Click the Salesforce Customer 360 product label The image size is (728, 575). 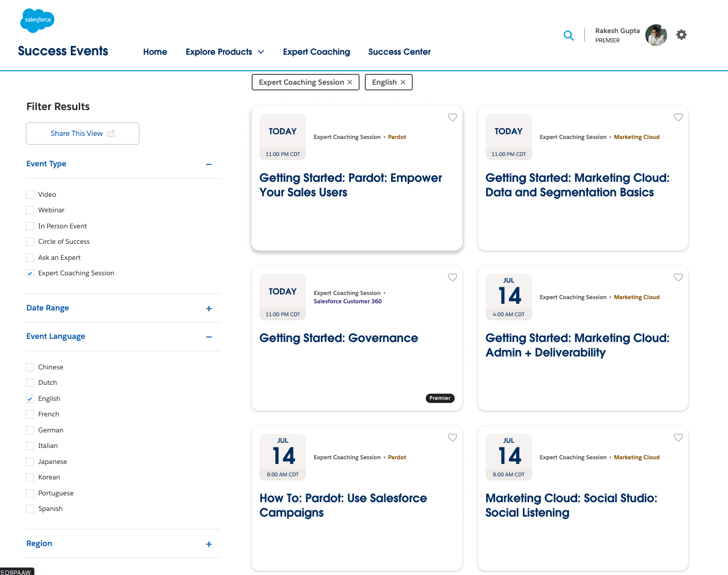click(x=348, y=301)
